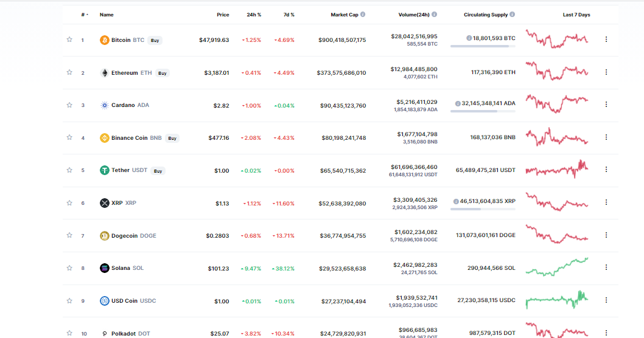Star Polkadot to add to watchlist
Screen dimensions: 644x338
pos(69,333)
